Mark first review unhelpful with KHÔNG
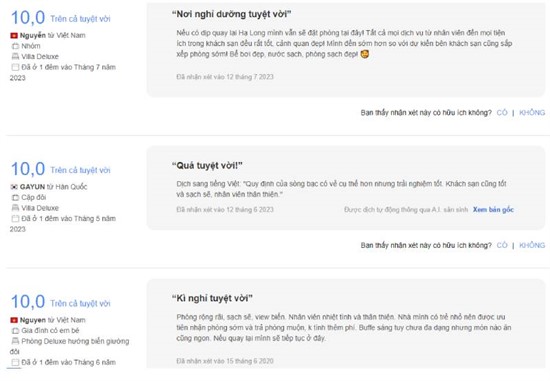Image resolution: width=550 pixels, height=381 pixels. [x=532, y=113]
